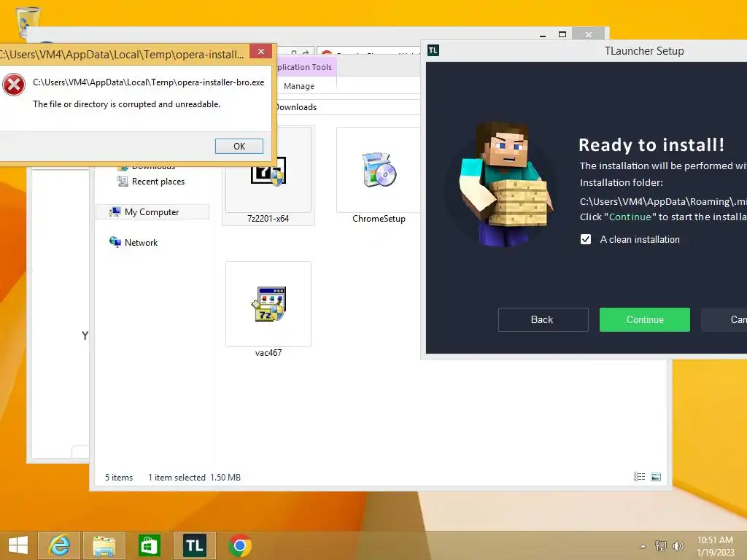This screenshot has width=747, height=560.
Task: Click the 1 item selected 1.50 MB text
Action: tap(194, 477)
